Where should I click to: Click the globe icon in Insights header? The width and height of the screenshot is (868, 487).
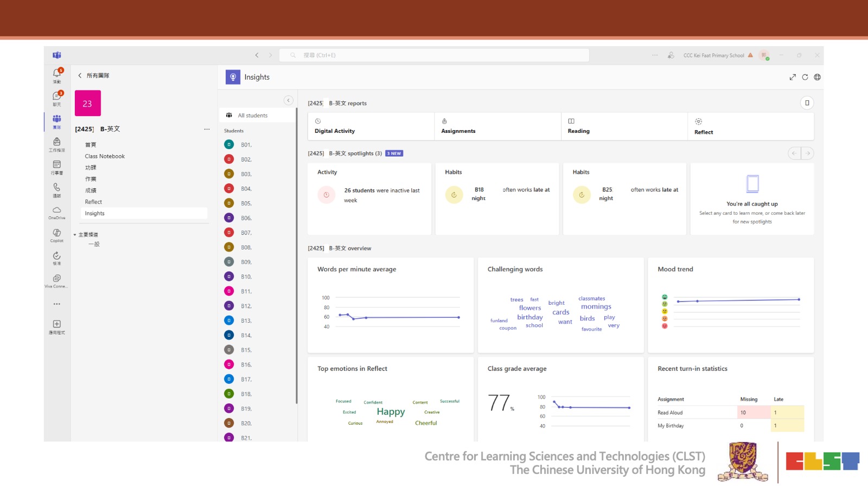pos(817,77)
